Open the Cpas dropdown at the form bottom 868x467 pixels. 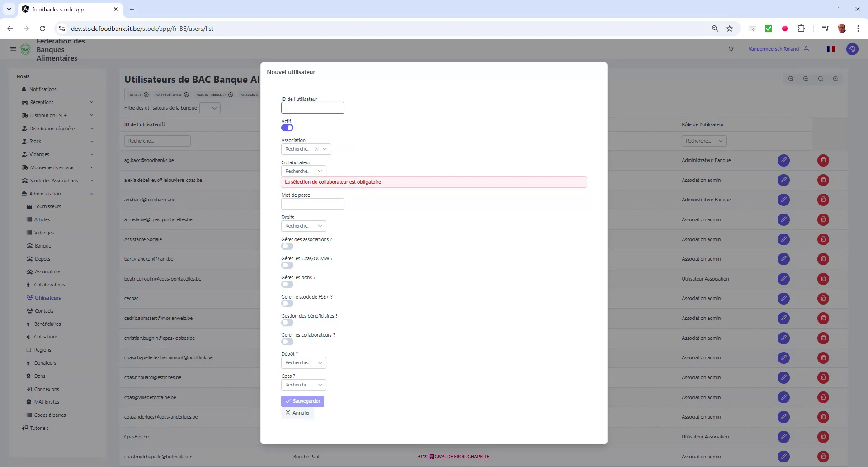click(x=303, y=385)
